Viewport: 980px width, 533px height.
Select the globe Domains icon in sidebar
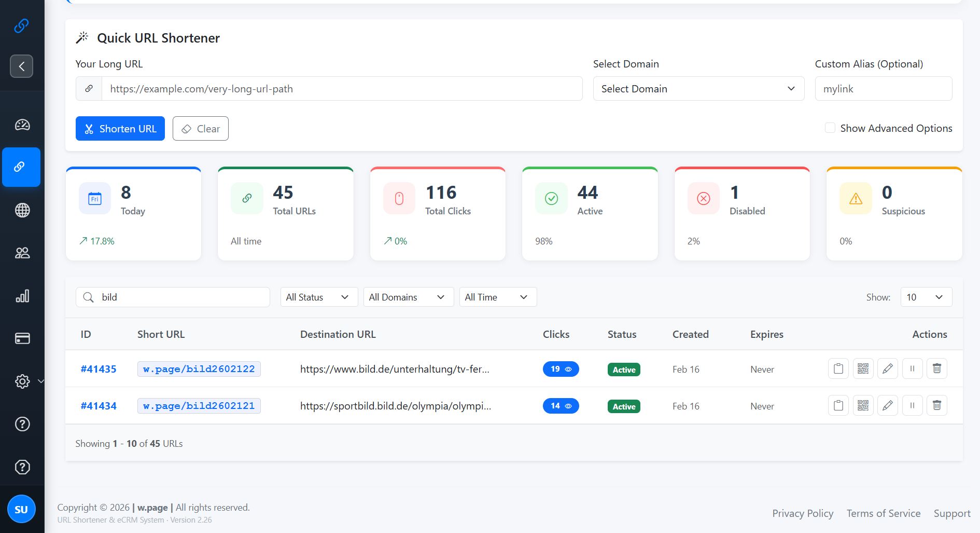pos(22,210)
